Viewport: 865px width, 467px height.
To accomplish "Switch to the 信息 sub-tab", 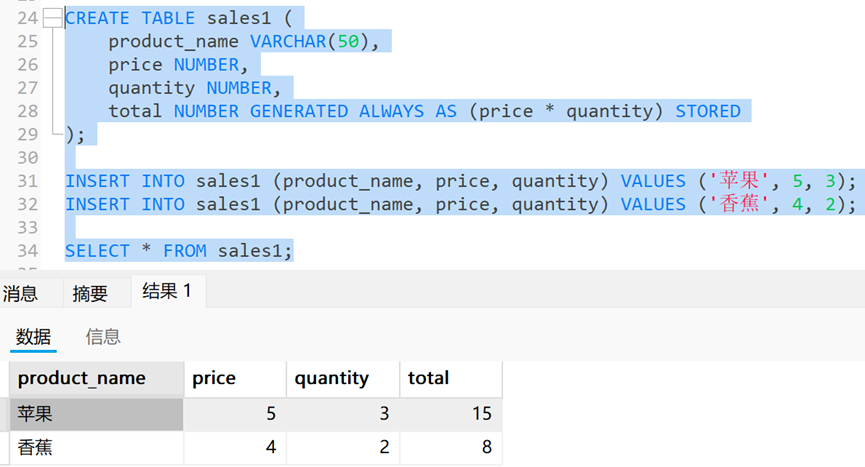I will pos(103,337).
